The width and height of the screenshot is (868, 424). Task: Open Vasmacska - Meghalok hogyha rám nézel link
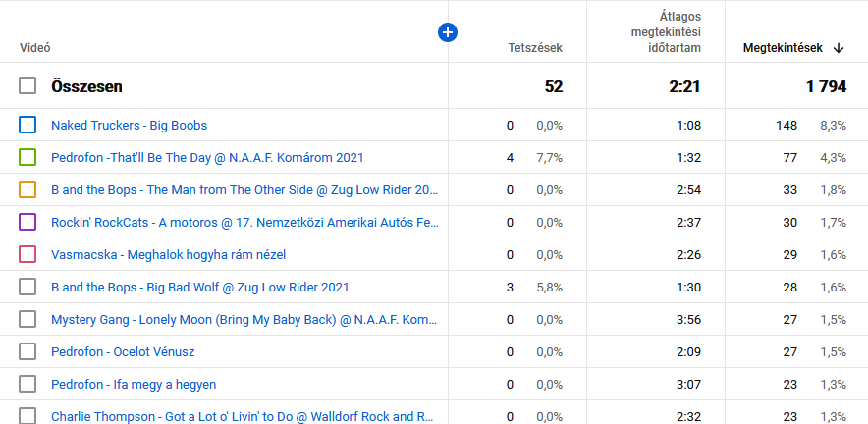168,255
